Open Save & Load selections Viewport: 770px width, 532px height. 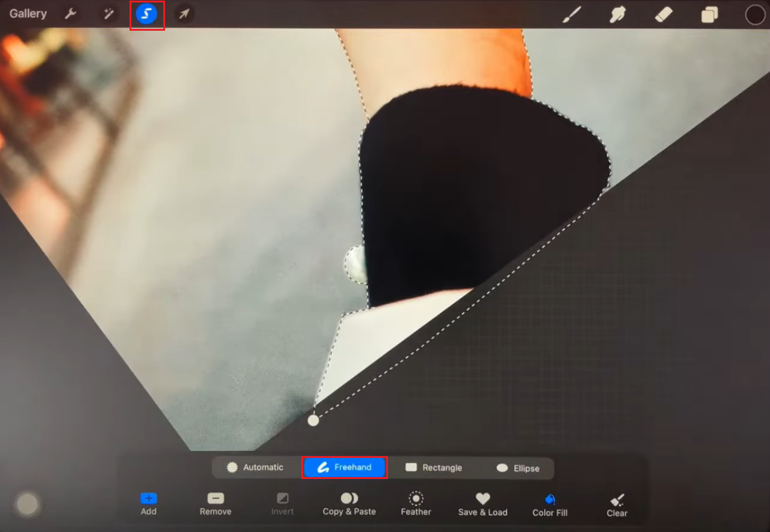tap(482, 504)
